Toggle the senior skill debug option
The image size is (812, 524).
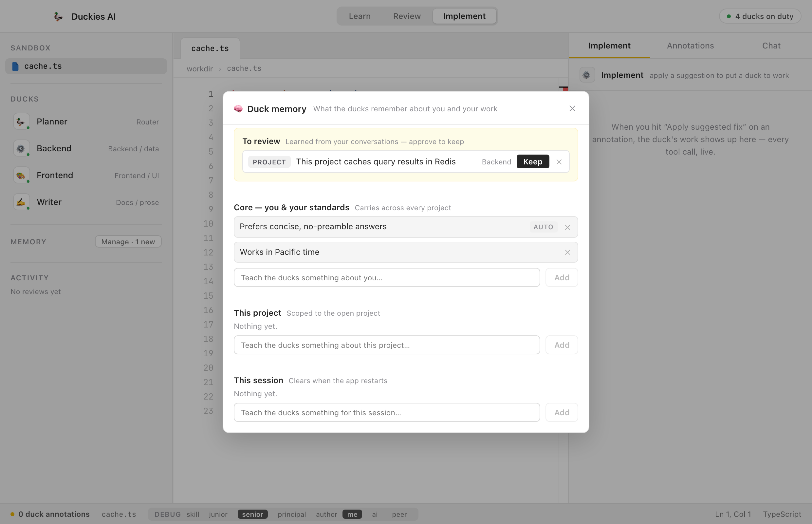(252, 514)
